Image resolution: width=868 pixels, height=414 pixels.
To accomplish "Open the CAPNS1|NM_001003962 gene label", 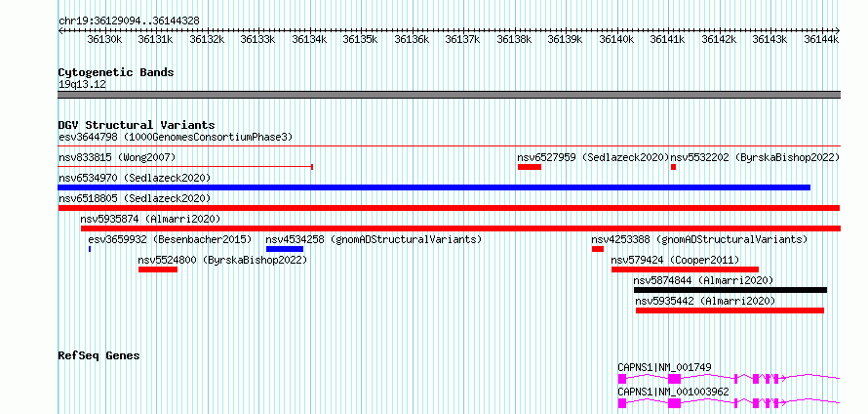I will pyautogui.click(x=673, y=392).
